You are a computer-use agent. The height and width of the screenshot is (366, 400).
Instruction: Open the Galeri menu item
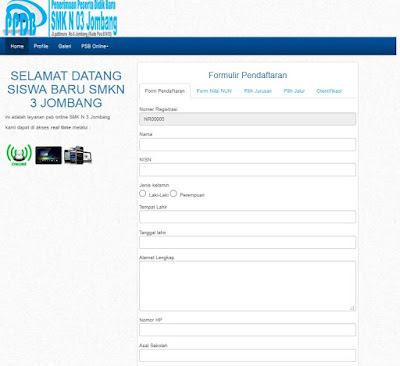point(65,46)
